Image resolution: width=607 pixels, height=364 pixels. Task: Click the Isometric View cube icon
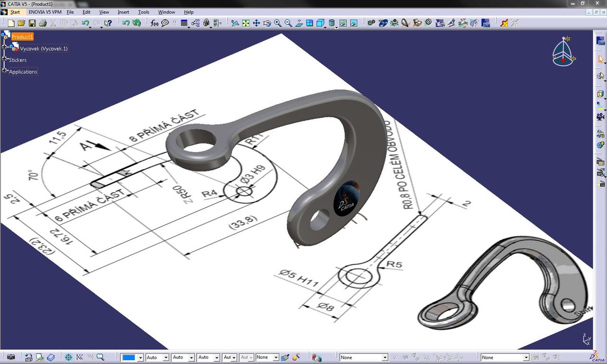click(x=320, y=23)
